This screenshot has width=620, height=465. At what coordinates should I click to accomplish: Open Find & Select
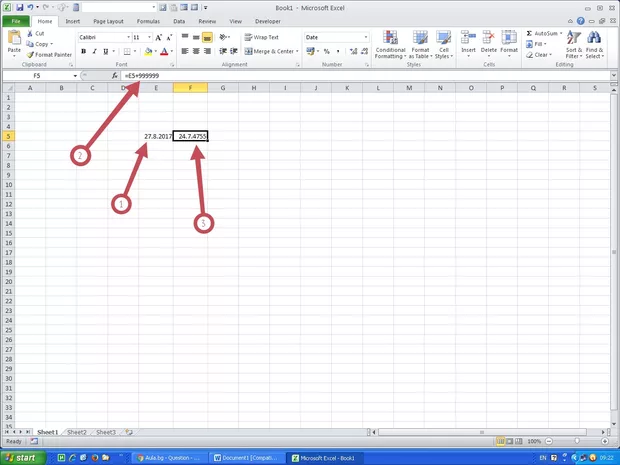point(594,45)
